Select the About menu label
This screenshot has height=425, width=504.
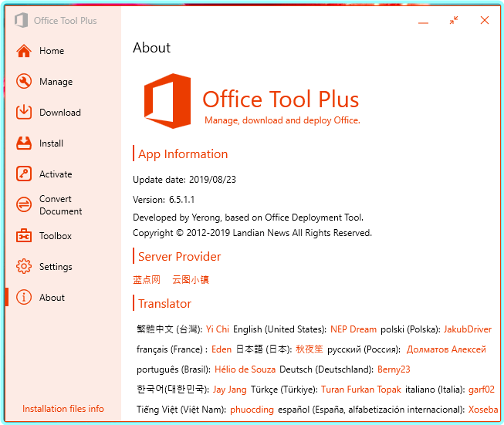pos(52,298)
